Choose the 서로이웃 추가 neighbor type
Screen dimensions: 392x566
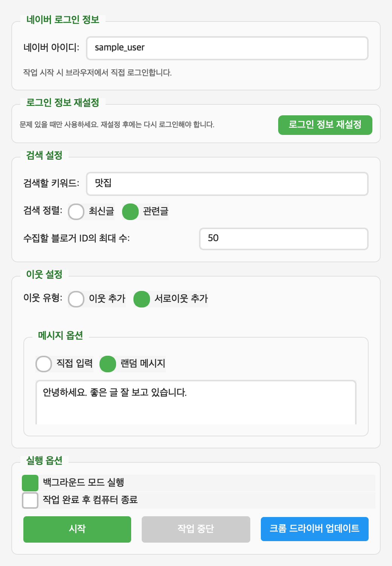(x=141, y=300)
